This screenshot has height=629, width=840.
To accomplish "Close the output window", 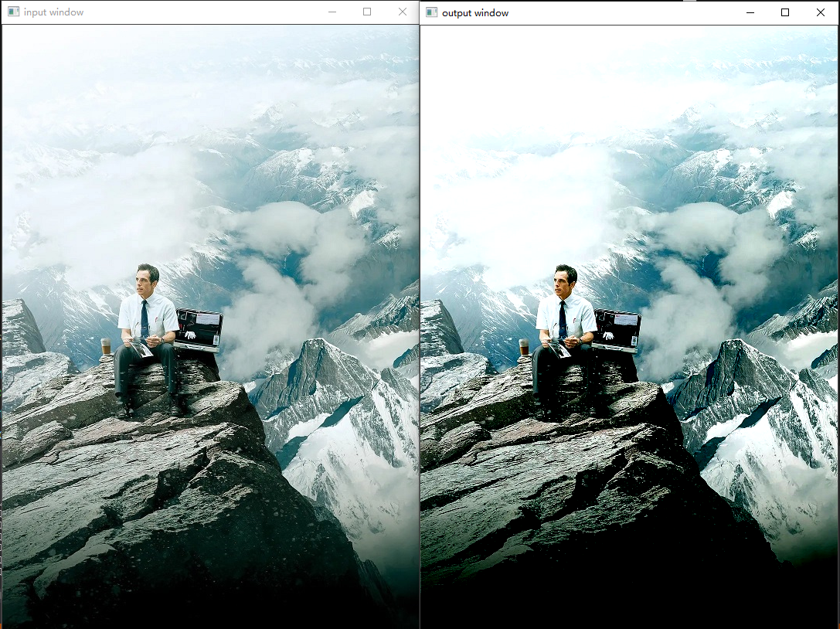I will [820, 12].
